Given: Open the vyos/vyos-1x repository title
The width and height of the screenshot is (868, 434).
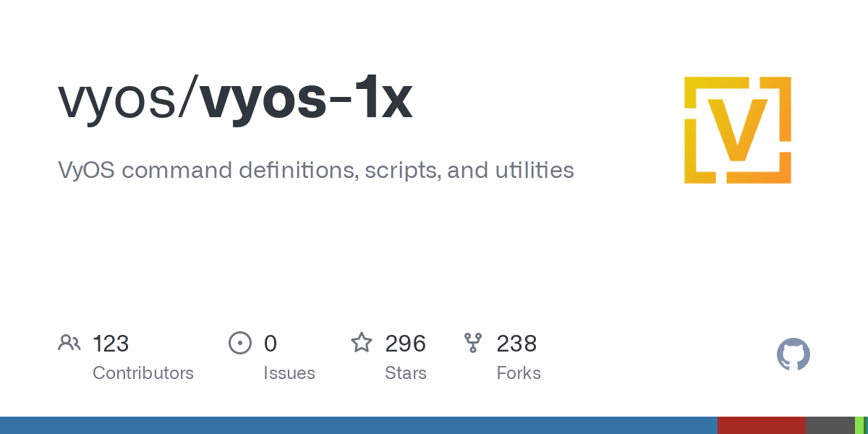Looking at the screenshot, I should click(235, 99).
